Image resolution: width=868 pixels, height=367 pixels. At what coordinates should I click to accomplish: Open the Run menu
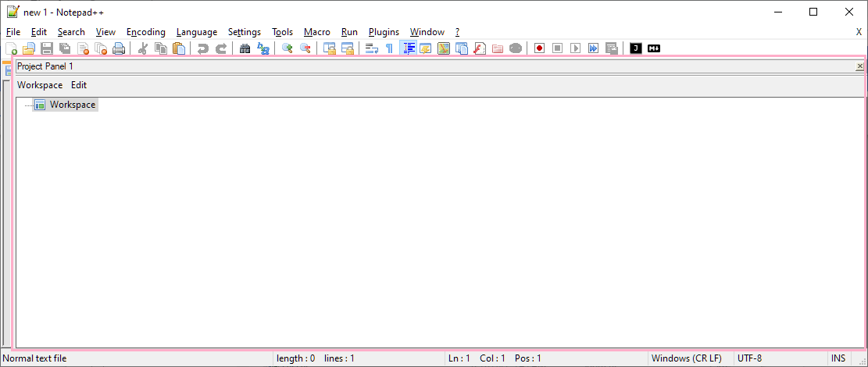tap(349, 32)
